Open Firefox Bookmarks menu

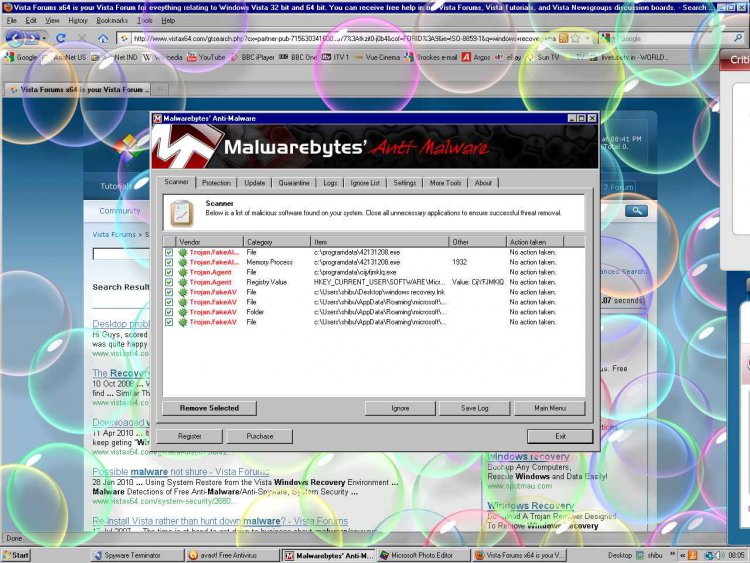112,21
